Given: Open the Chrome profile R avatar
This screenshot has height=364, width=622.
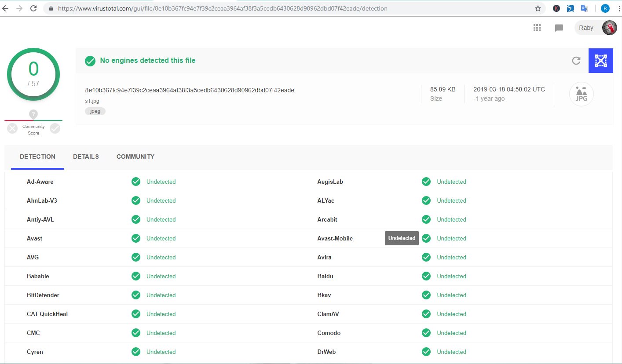Looking at the screenshot, I should pyautogui.click(x=606, y=8).
